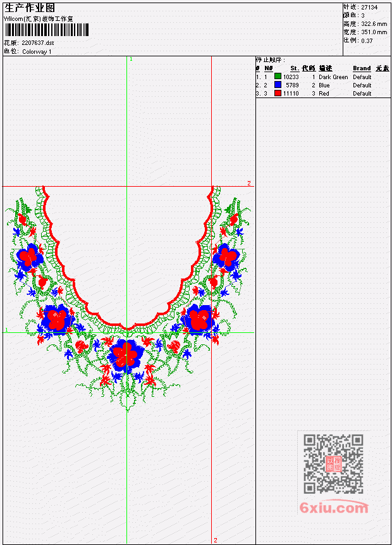Screen dimensions: 392x545
Task: Click the Red color swatch
Action: 278,93
